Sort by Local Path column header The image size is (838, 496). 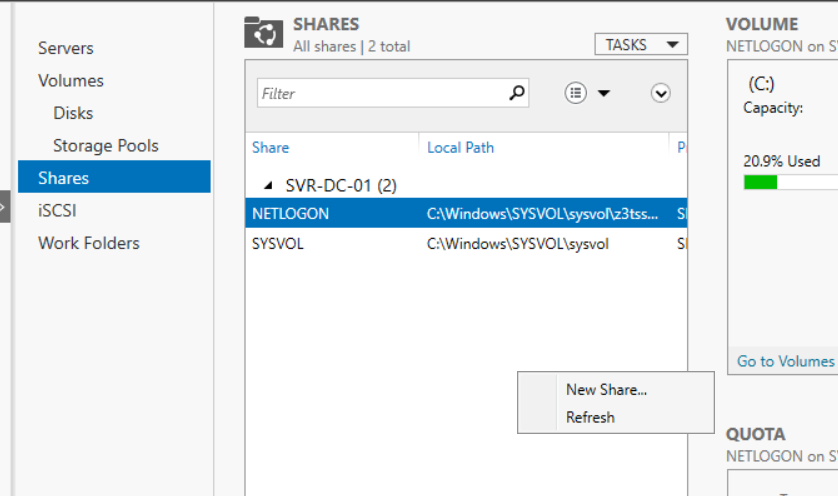click(x=460, y=147)
